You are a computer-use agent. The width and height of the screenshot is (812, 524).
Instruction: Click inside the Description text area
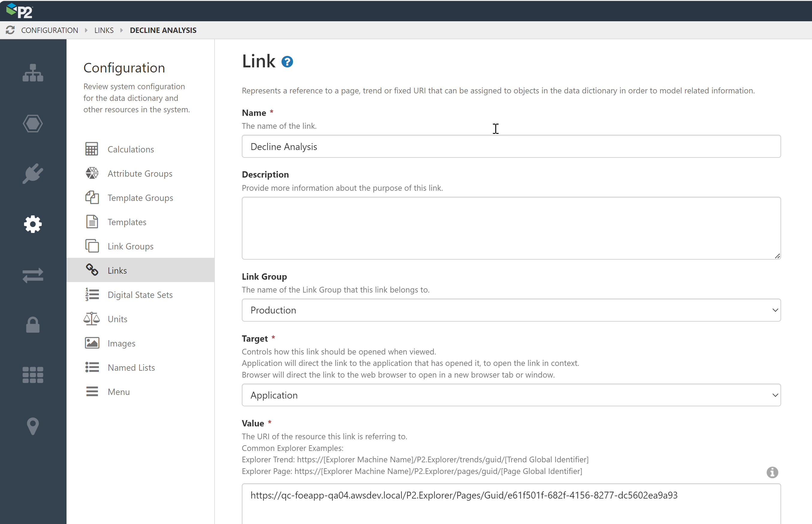(511, 228)
